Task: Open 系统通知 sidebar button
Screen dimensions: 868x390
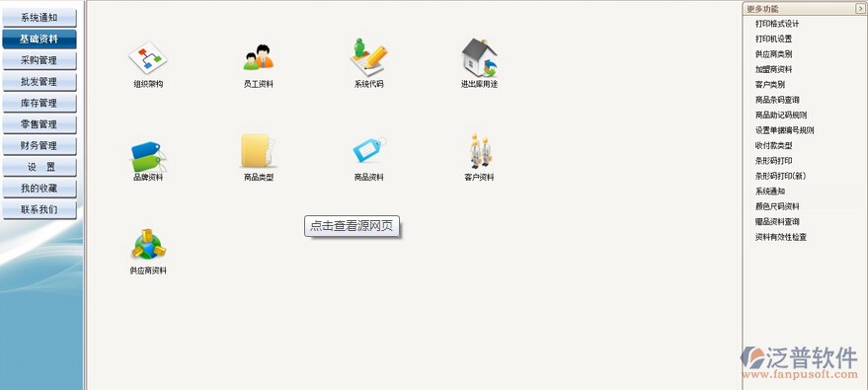Action: coord(39,18)
